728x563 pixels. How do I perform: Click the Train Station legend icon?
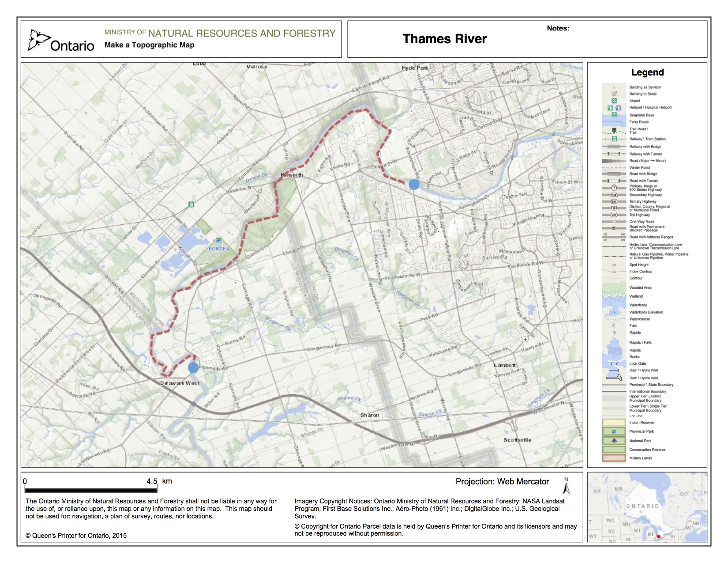click(614, 139)
